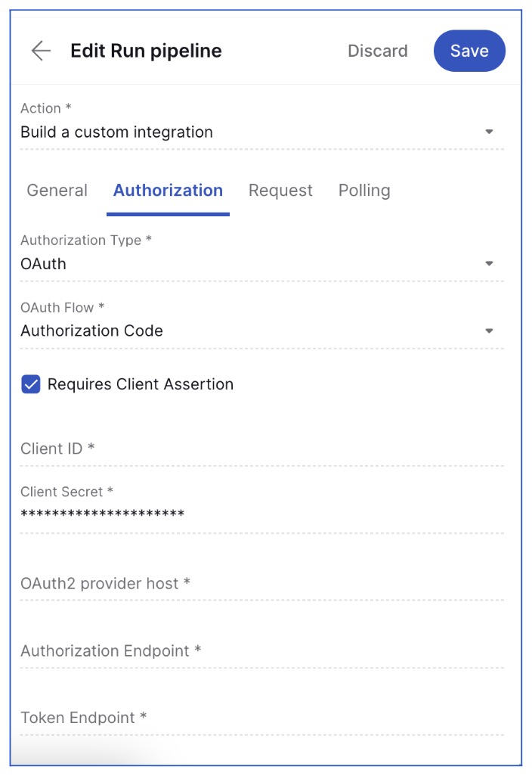Save the pipeline changes
The height and width of the screenshot is (776, 532).
[x=469, y=51]
